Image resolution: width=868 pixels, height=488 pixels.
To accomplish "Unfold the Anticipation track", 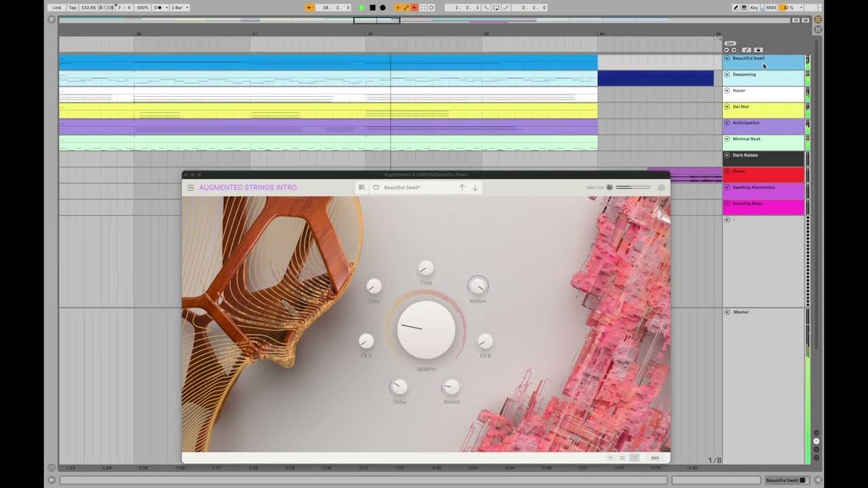I will coord(727,123).
